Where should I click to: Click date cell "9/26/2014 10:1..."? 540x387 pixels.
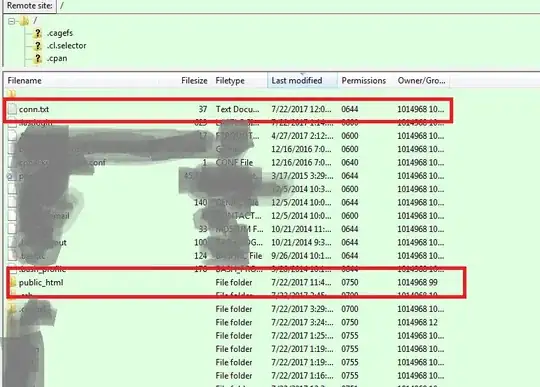coord(301,256)
